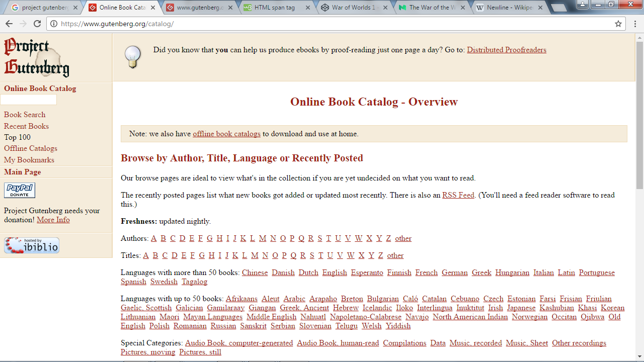The height and width of the screenshot is (362, 644).
Task: Open Pictures, still category
Action: tap(200, 352)
